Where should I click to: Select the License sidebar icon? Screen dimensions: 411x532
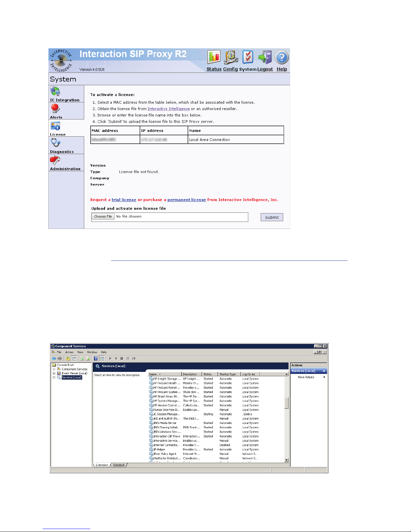[55, 126]
